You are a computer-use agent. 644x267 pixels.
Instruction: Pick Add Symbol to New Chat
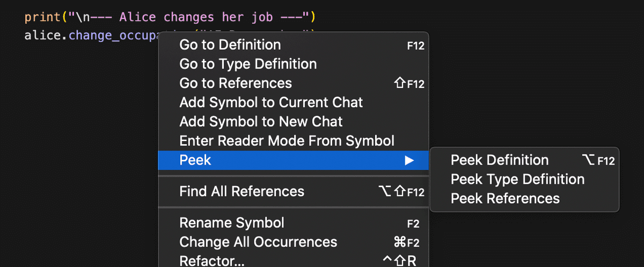261,122
